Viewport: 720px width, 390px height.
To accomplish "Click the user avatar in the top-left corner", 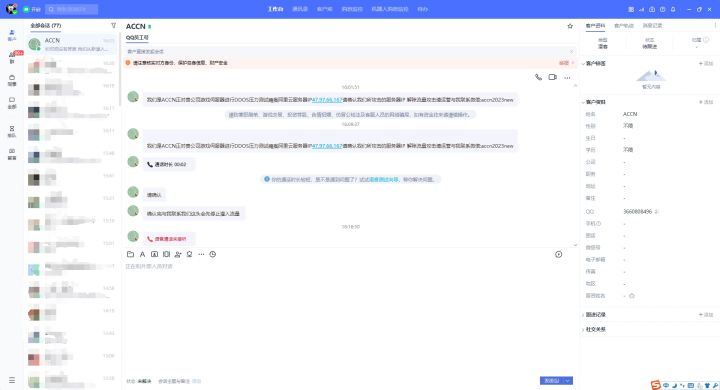I will pyautogui.click(x=11, y=9).
